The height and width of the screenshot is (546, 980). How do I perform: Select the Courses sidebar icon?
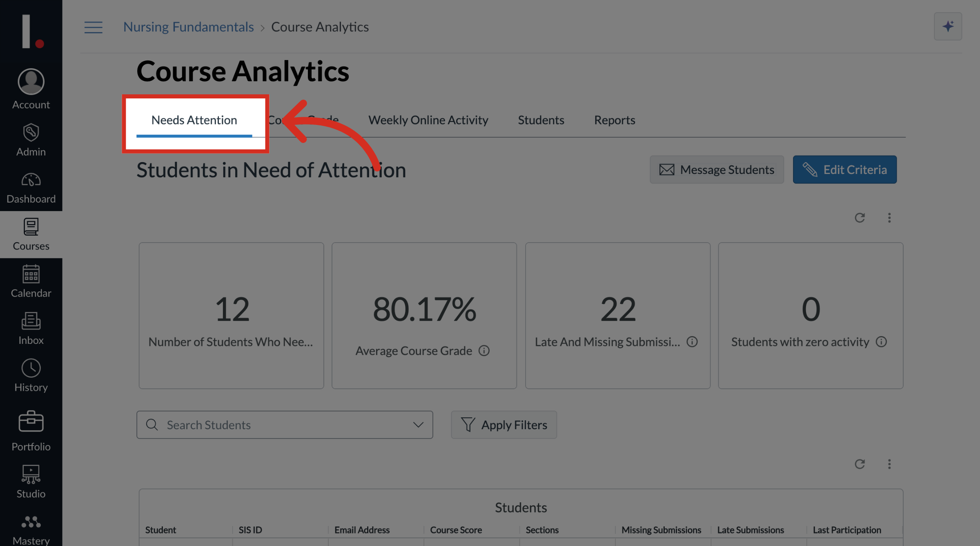tap(31, 233)
